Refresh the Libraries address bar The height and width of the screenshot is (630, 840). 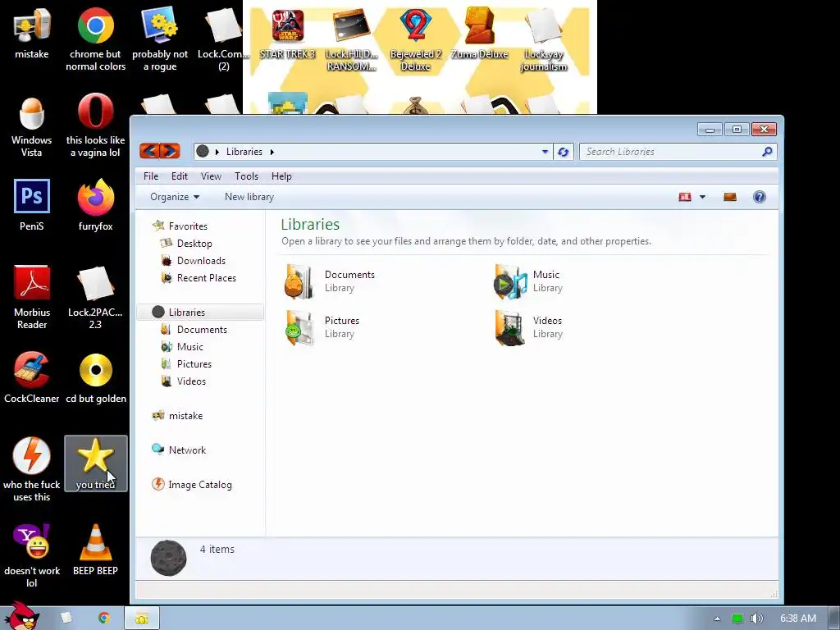click(x=563, y=152)
